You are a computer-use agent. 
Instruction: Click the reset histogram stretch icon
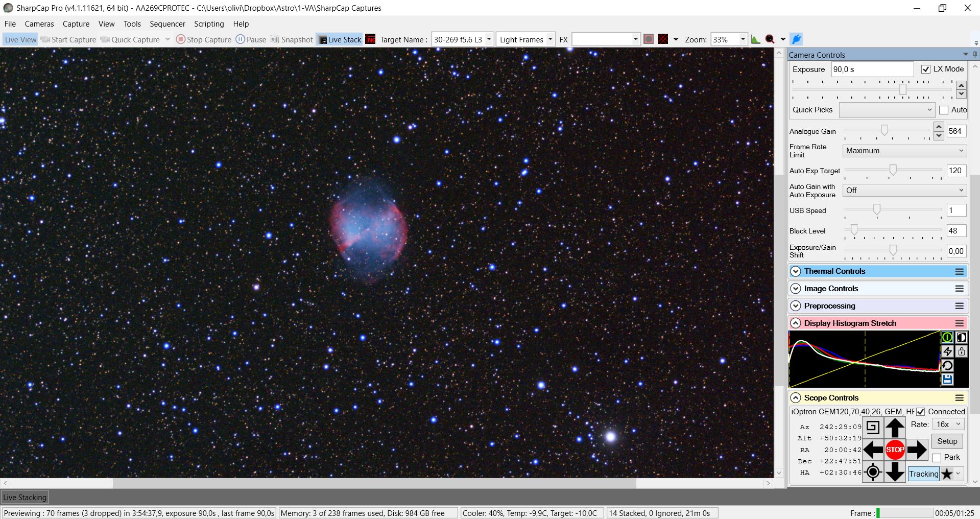tap(947, 365)
